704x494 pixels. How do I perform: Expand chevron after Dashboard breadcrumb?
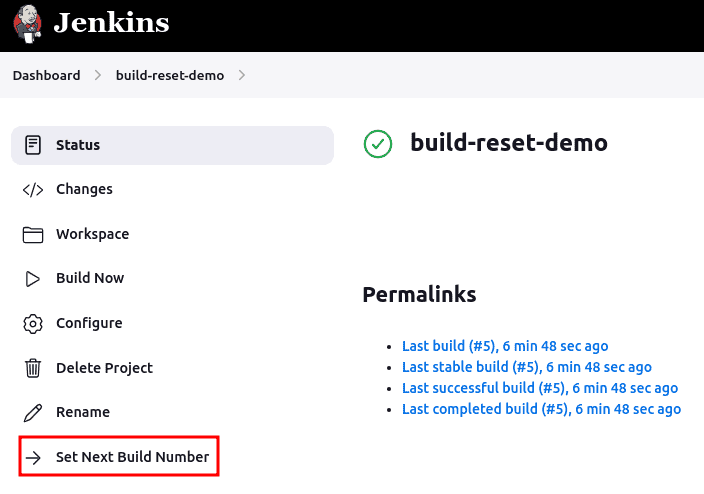point(98,75)
